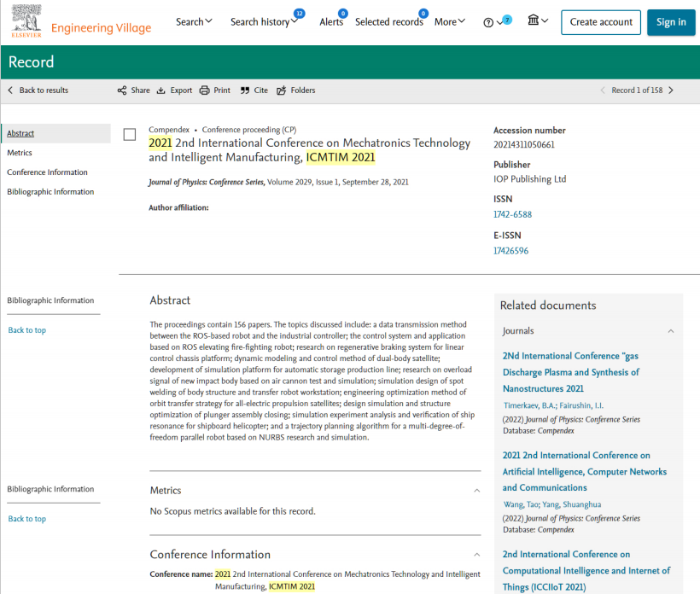Collapse the Journals related documents section

pyautogui.click(x=670, y=331)
